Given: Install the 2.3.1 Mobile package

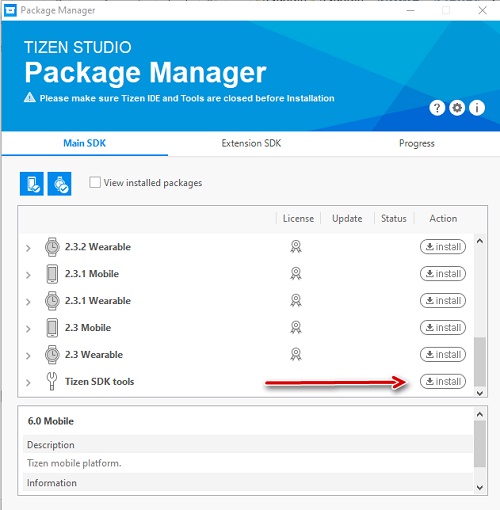Looking at the screenshot, I should [443, 274].
